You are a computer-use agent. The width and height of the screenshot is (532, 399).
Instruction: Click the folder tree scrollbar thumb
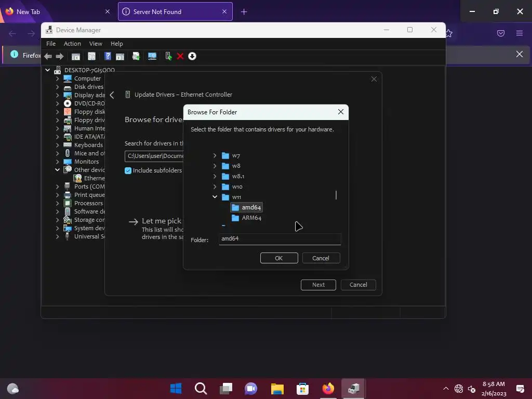336,195
